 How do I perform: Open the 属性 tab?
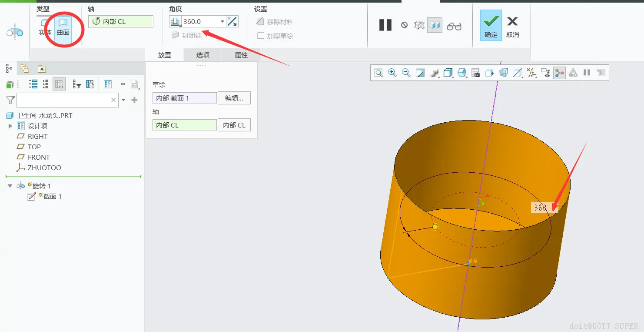(241, 55)
